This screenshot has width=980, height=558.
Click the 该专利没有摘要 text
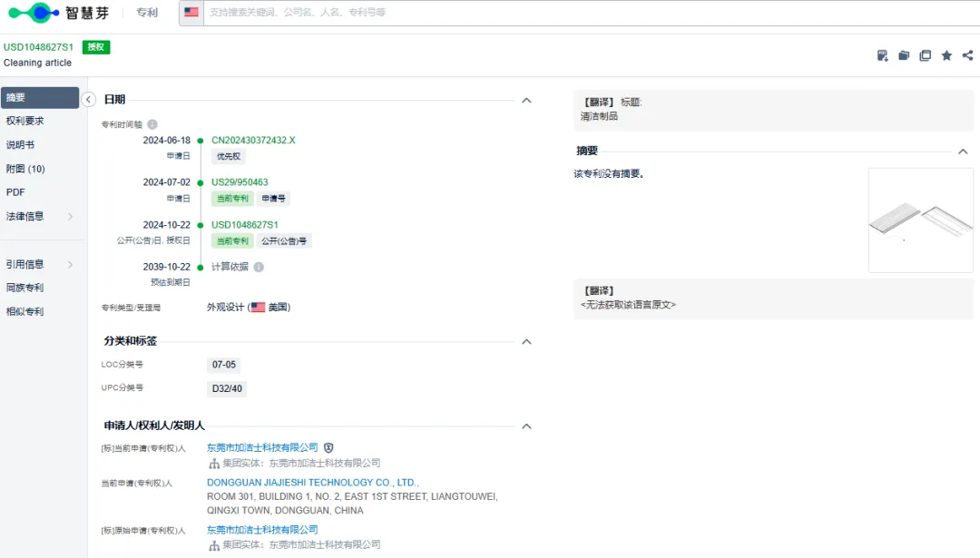(x=609, y=173)
